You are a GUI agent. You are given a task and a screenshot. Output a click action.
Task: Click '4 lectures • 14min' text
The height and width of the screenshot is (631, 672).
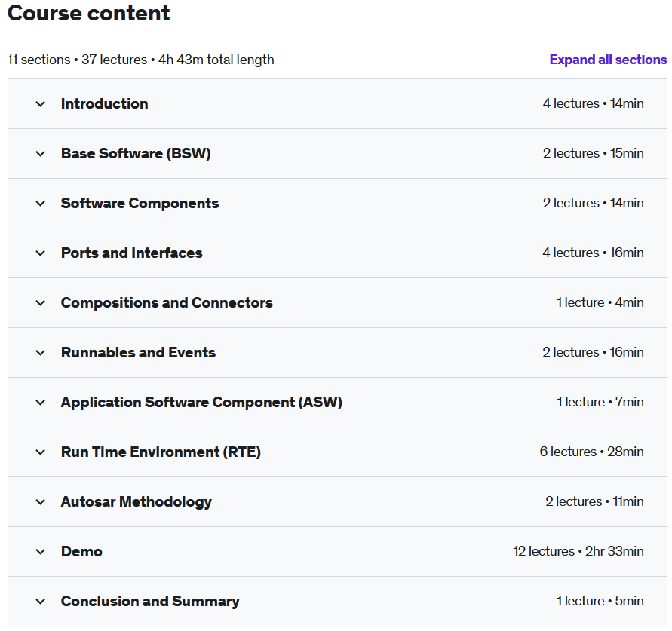click(x=593, y=103)
